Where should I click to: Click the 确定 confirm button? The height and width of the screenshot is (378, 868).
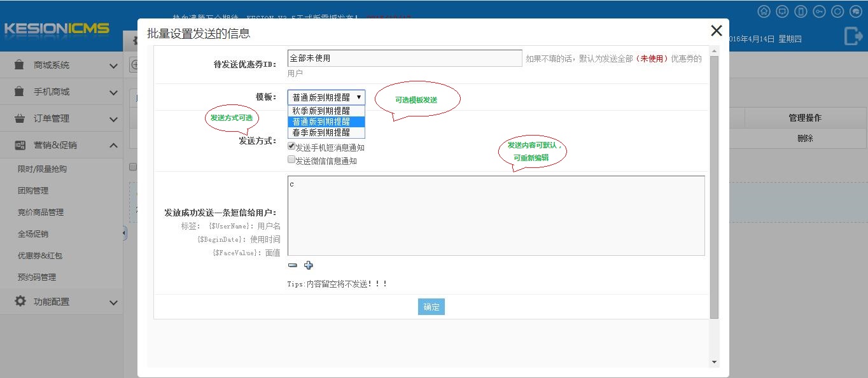(431, 307)
